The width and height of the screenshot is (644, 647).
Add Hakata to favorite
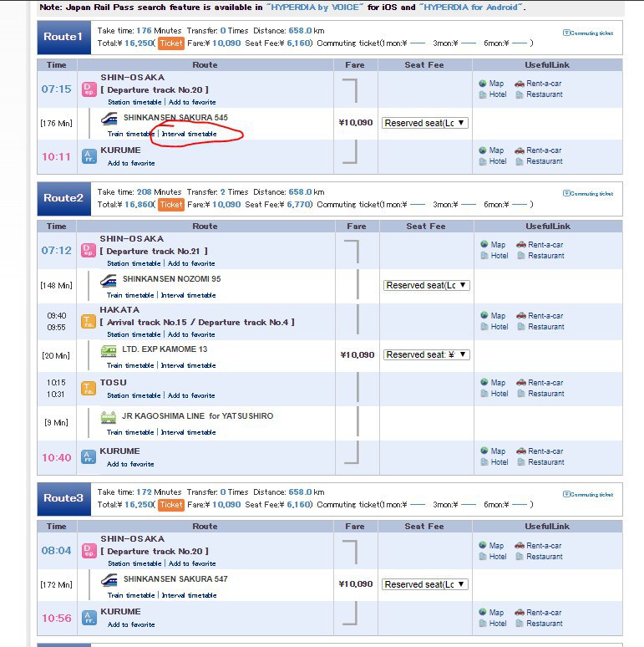click(x=191, y=334)
